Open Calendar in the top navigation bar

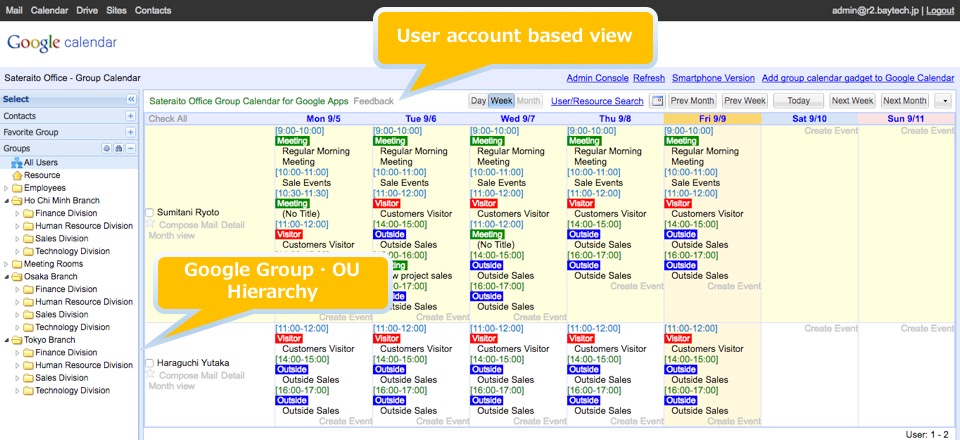point(50,10)
